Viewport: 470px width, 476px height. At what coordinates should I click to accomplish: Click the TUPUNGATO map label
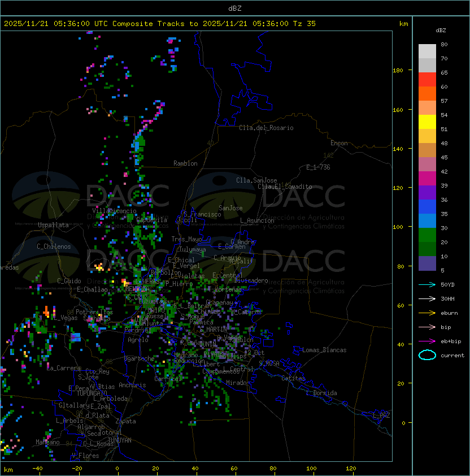click(92, 393)
